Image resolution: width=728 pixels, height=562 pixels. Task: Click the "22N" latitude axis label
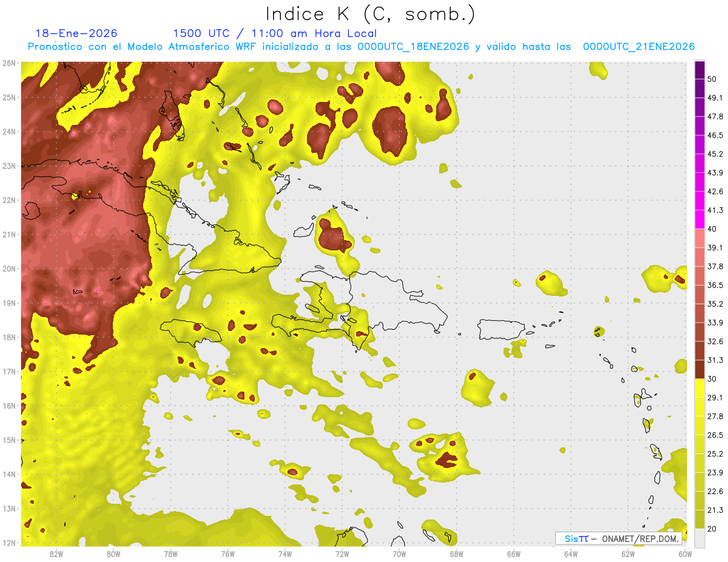point(9,200)
